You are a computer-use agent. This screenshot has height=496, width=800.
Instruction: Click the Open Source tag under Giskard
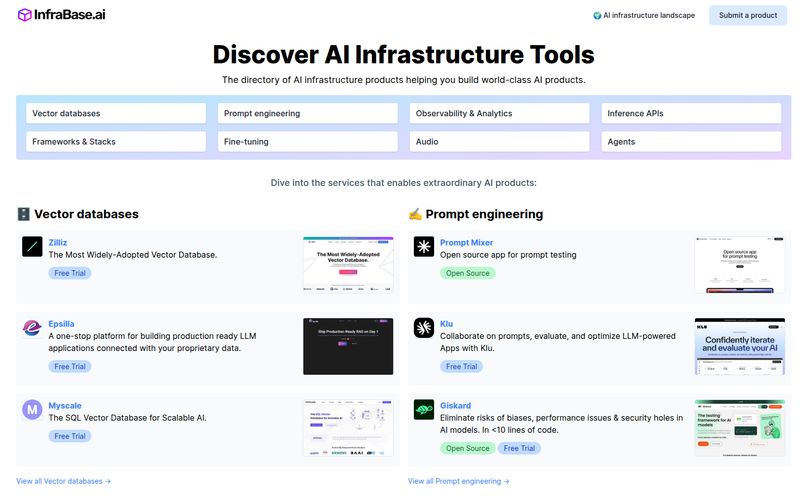pos(467,448)
